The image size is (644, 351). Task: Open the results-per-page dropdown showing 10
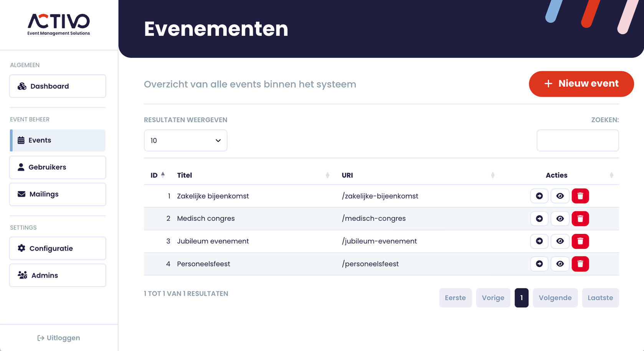(185, 140)
